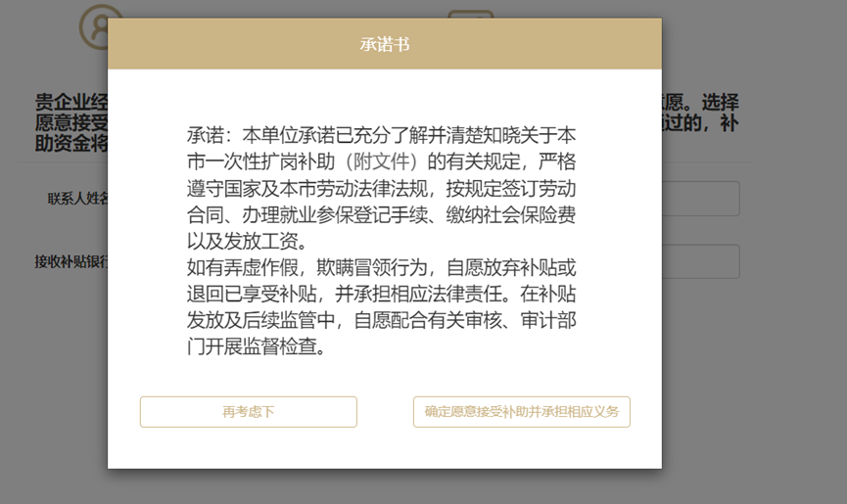
Task: Click the bold heading starting 贵企业经
Action: tap(71, 102)
